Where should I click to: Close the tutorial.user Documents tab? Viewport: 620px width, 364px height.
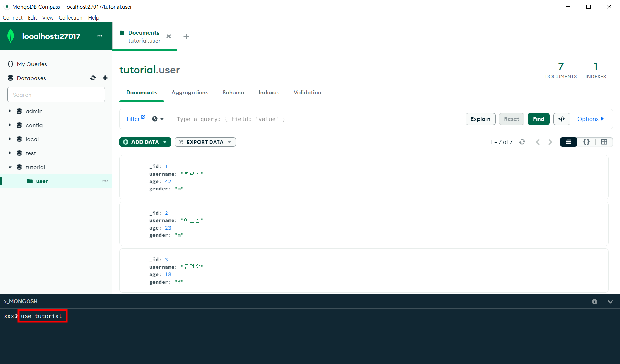click(168, 36)
